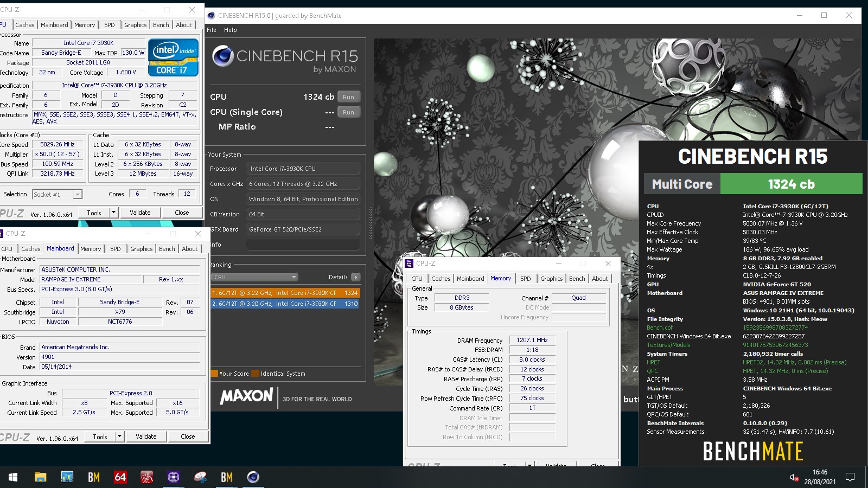The image size is (868, 488).
Task: Open Bench tab in CPU-Z Mainboard window
Action: [167, 249]
